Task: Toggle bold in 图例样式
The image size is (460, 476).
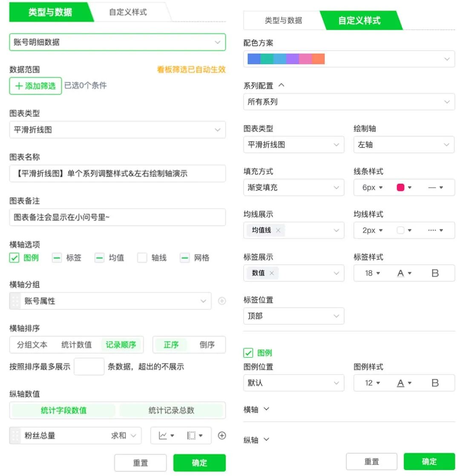Action: pos(435,383)
